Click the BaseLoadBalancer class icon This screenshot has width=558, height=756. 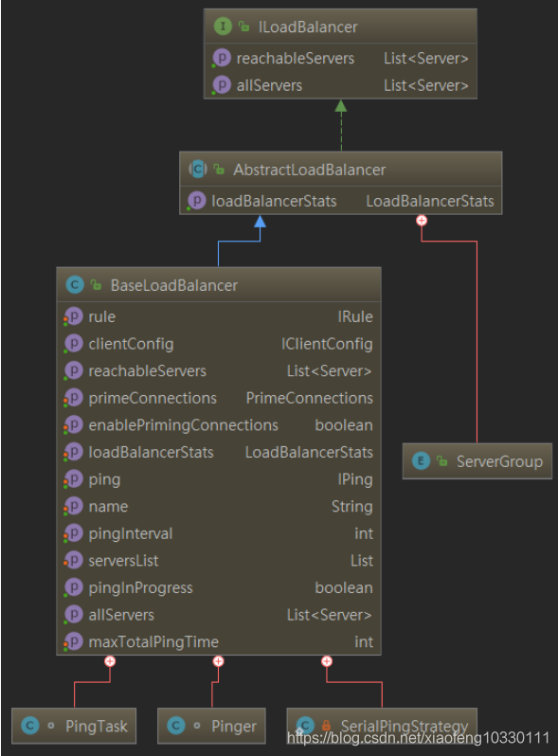pos(75,284)
